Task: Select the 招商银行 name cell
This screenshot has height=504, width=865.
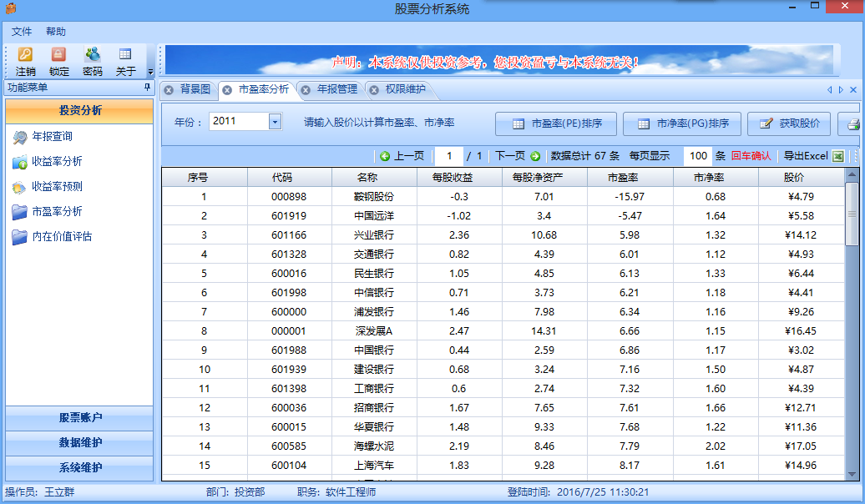Action: (374, 408)
